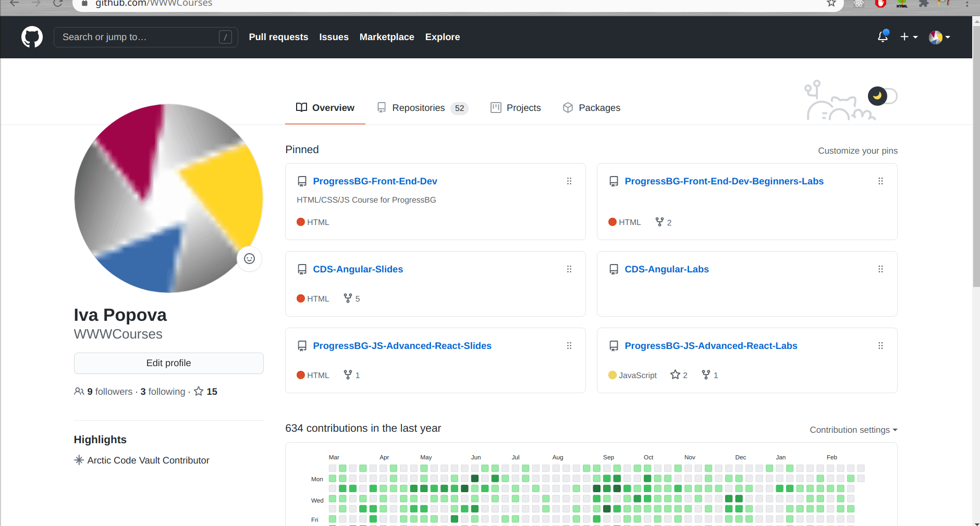This screenshot has height=526, width=980.
Task: Click the profile avatar picture
Action: [169, 198]
